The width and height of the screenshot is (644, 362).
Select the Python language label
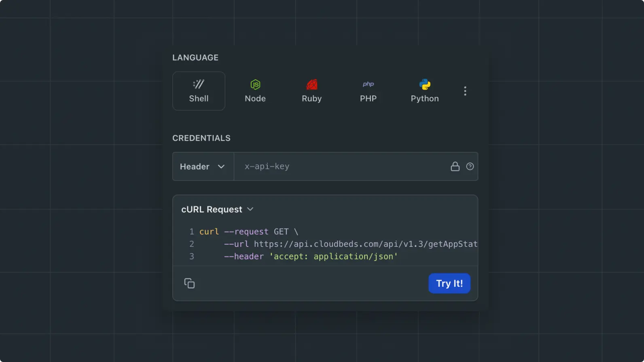point(425,99)
